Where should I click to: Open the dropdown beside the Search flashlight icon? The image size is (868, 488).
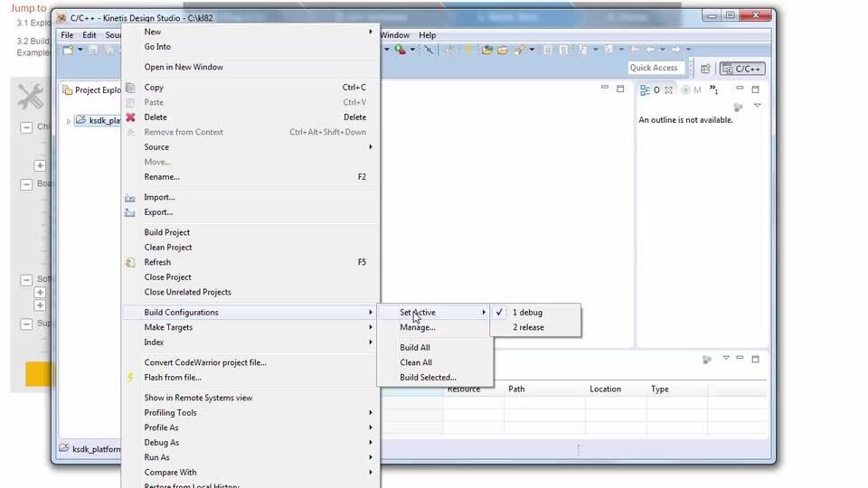click(532, 49)
